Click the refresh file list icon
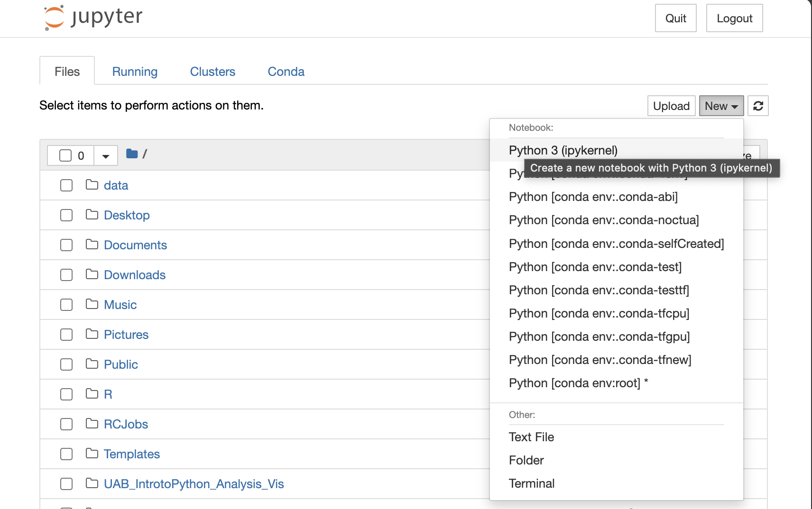The height and width of the screenshot is (509, 812). click(758, 106)
